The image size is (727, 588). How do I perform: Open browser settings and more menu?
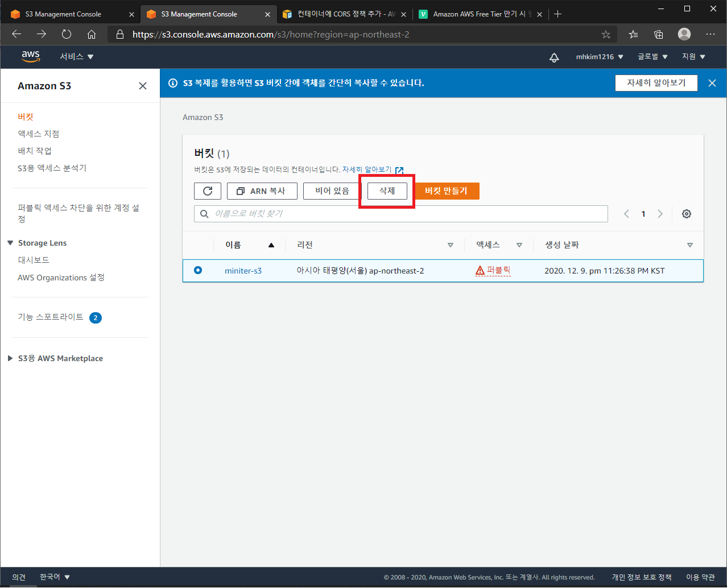[711, 35]
